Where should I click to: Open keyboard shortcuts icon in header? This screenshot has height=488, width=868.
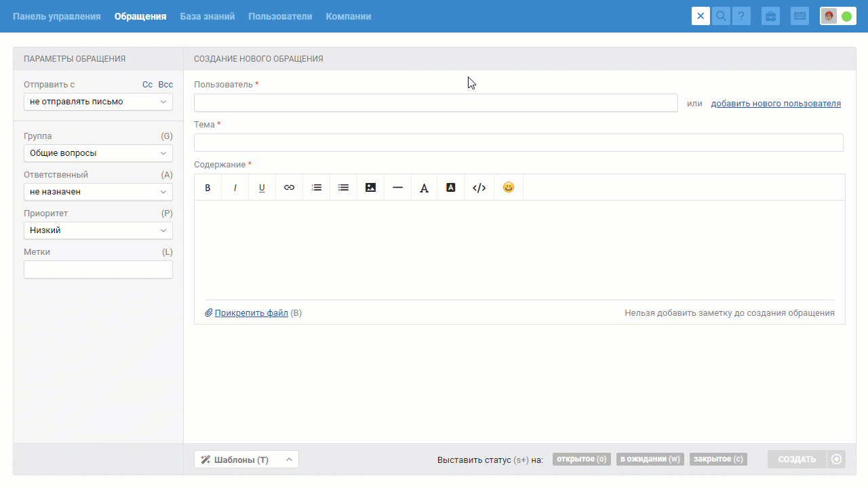point(800,16)
